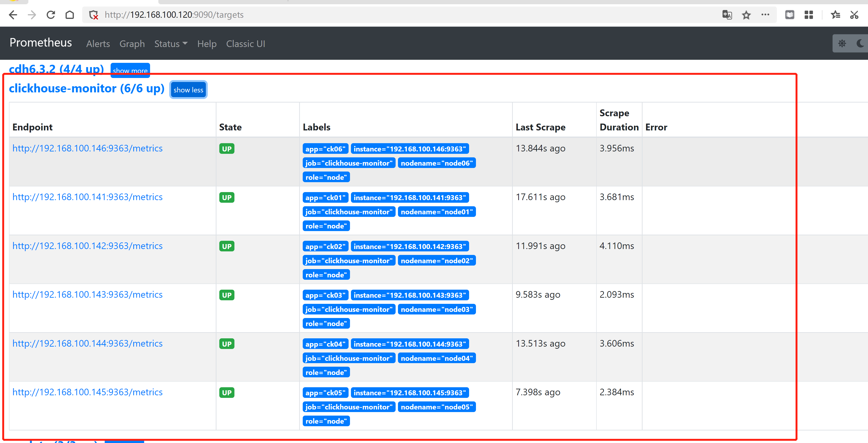The width and height of the screenshot is (868, 443).
Task: Open the screenshot scissors tool
Action: (x=854, y=15)
